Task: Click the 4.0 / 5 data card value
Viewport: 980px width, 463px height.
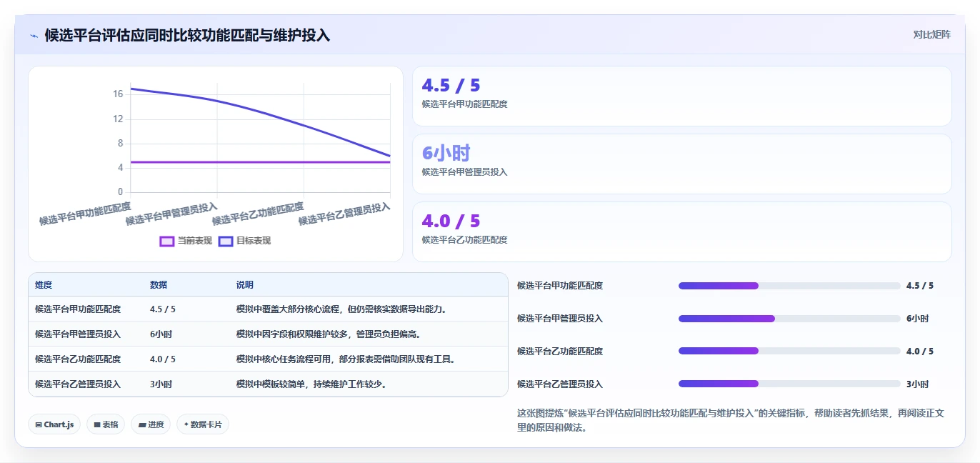Action: pos(451,221)
